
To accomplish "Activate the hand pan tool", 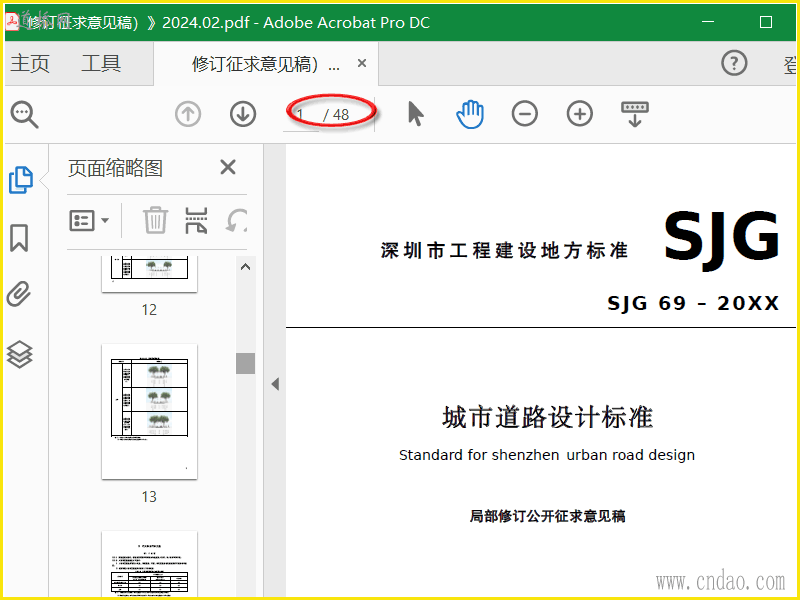I will point(470,114).
